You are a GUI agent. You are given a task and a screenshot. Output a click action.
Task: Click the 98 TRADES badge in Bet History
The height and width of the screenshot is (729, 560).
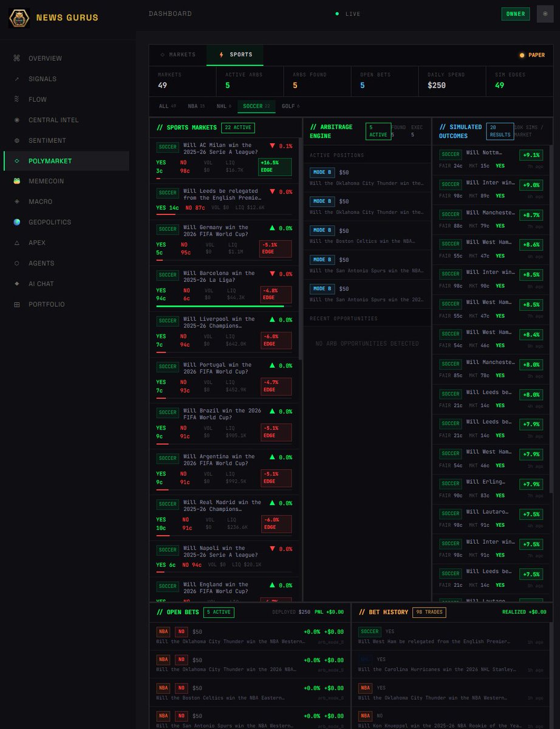pyautogui.click(x=429, y=612)
